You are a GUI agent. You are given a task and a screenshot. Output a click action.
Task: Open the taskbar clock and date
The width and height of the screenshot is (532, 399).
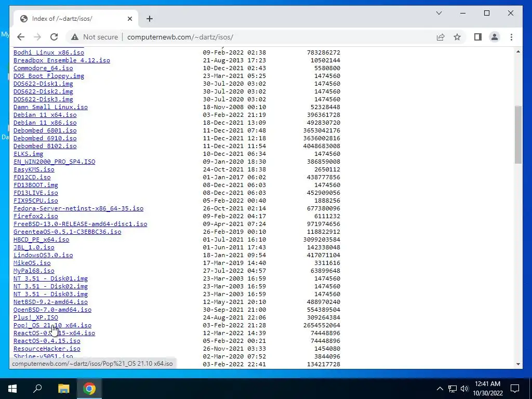[487, 389]
